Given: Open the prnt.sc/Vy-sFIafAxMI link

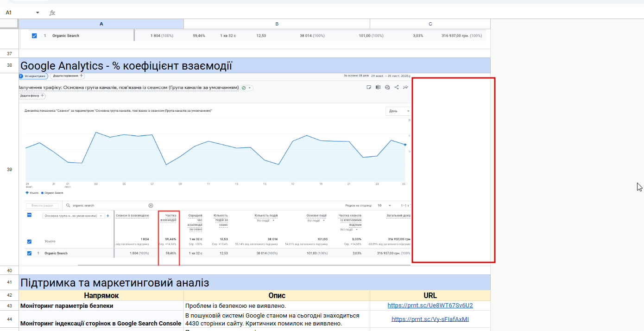Looking at the screenshot, I should click(430, 319).
